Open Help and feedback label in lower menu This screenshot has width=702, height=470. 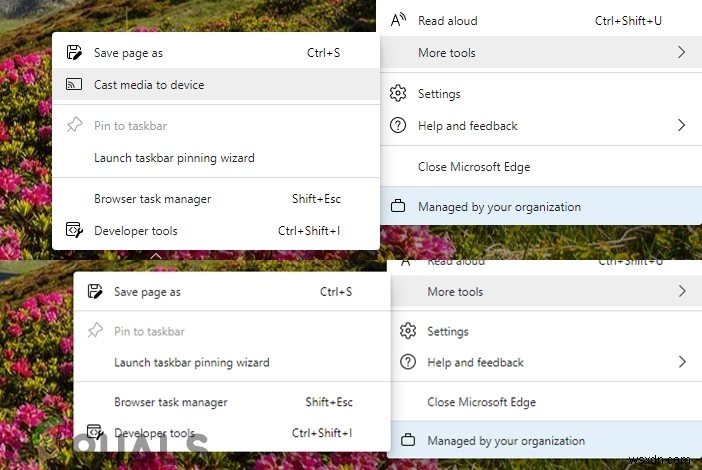point(475,362)
